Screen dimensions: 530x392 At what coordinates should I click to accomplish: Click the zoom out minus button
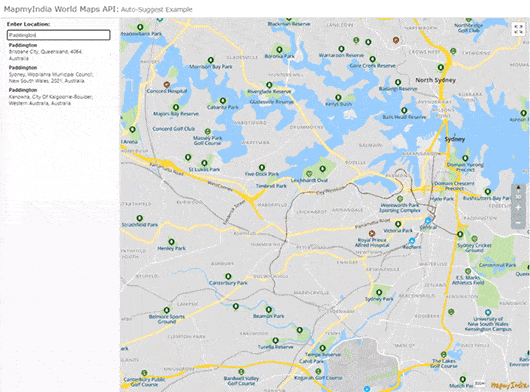point(518,222)
